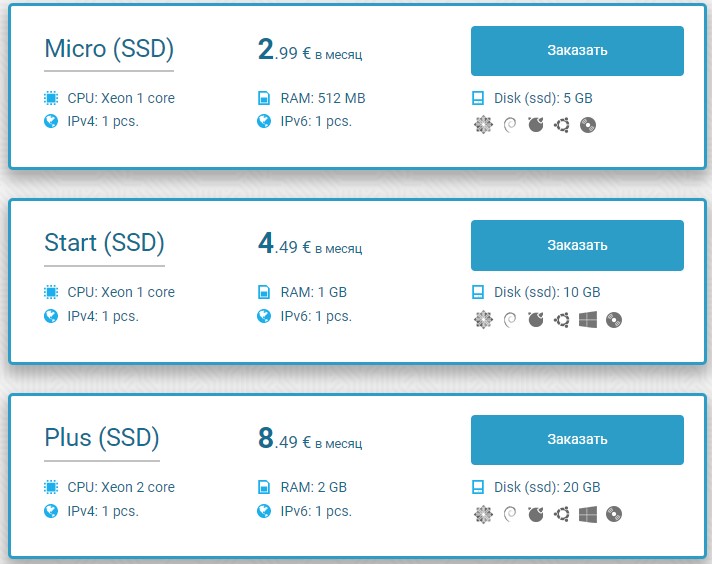Order the Micro (SSD) plan with Заказать

[x=577, y=51]
